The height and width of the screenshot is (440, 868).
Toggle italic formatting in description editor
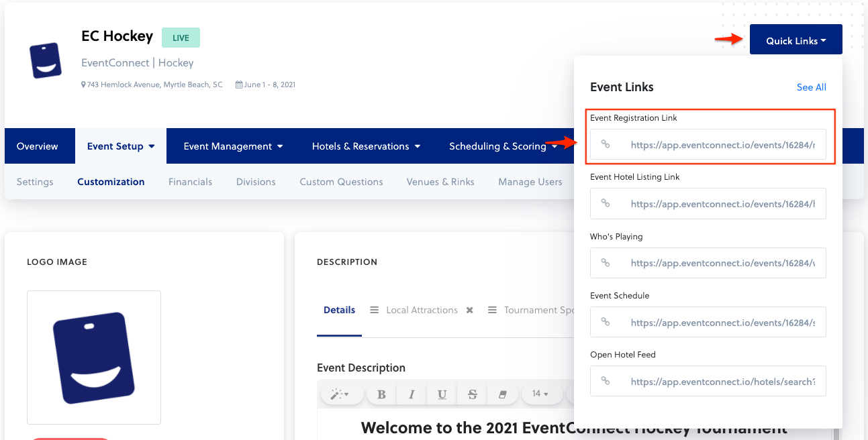pos(412,394)
